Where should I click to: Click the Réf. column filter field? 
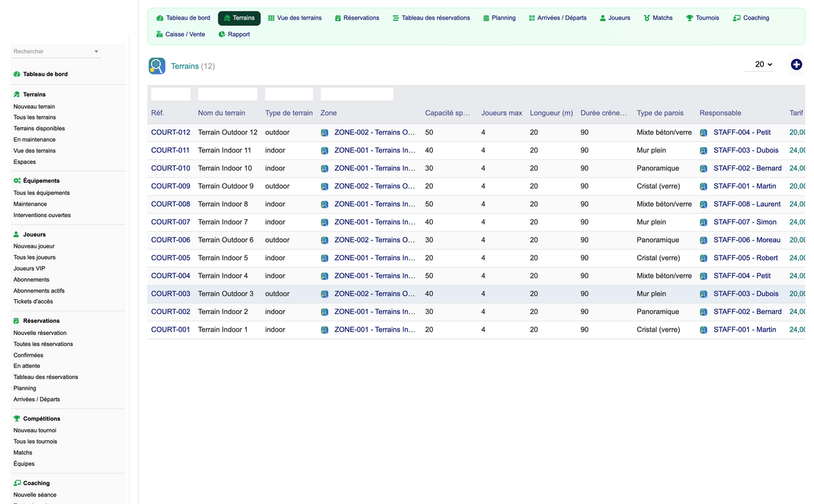pos(171,94)
